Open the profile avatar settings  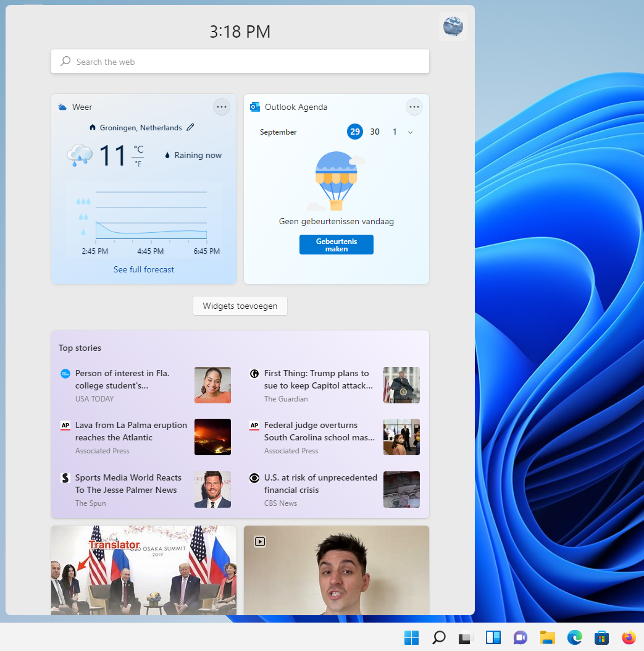pyautogui.click(x=453, y=27)
